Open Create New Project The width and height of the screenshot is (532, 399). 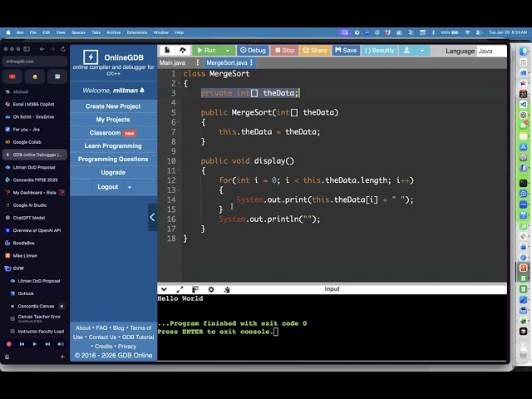point(113,106)
